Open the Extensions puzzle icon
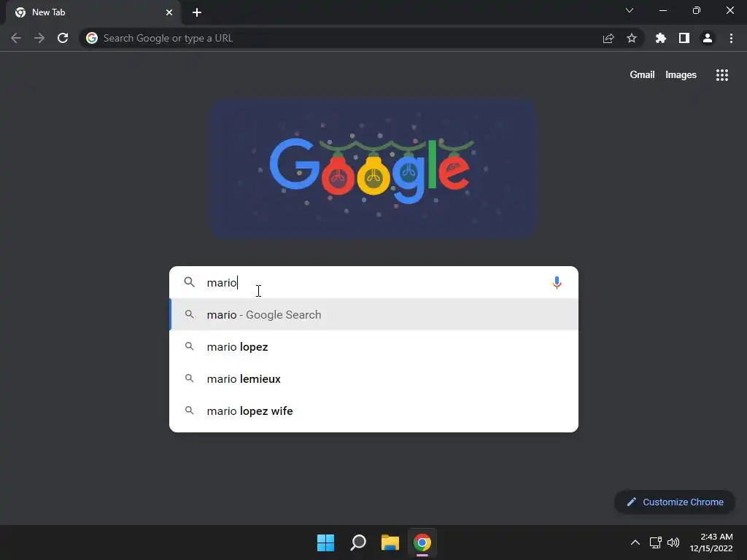Screen dimensions: 747x560 coord(661,38)
